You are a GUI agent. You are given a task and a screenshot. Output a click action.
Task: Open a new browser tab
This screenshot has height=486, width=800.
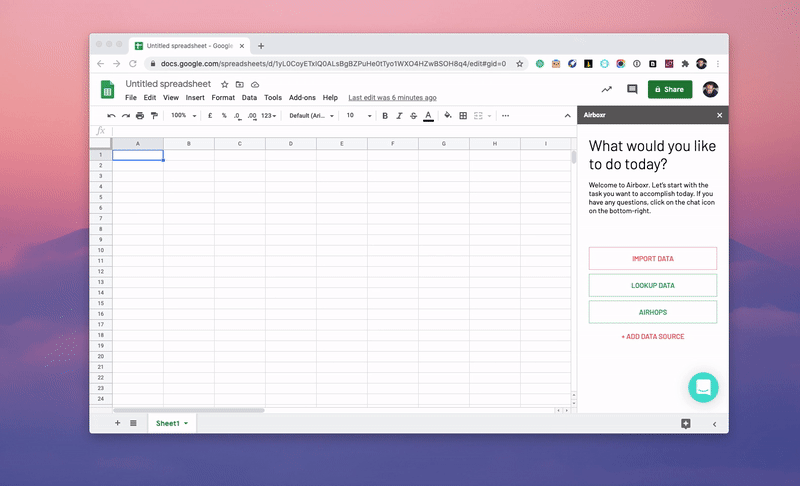(x=261, y=46)
